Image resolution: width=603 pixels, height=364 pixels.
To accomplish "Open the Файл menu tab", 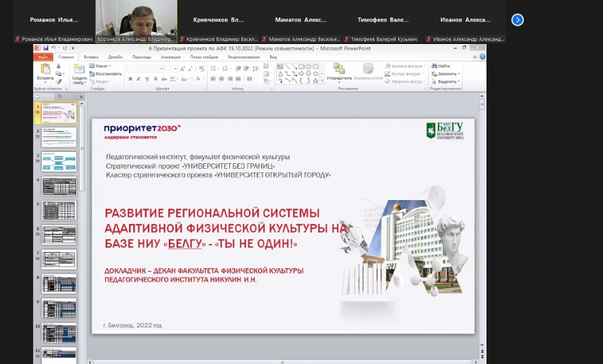I will [43, 57].
